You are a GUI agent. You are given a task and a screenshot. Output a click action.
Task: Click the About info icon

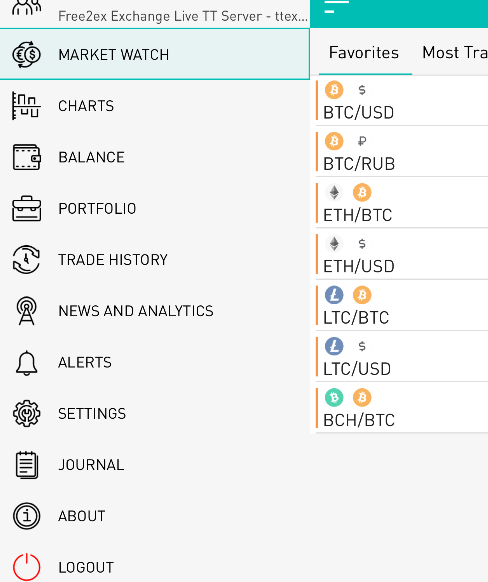tap(26, 516)
